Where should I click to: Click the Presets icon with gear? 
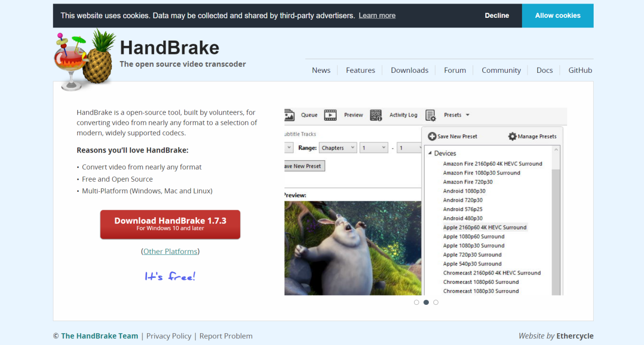pos(430,116)
